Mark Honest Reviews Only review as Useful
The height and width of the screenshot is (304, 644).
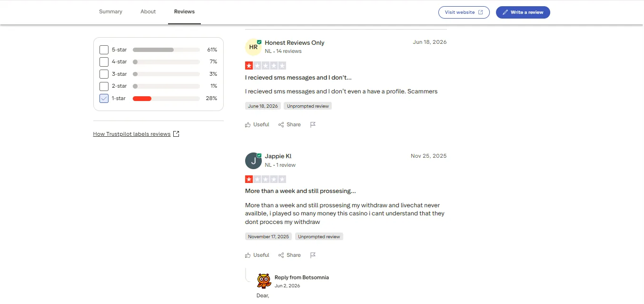pyautogui.click(x=257, y=124)
